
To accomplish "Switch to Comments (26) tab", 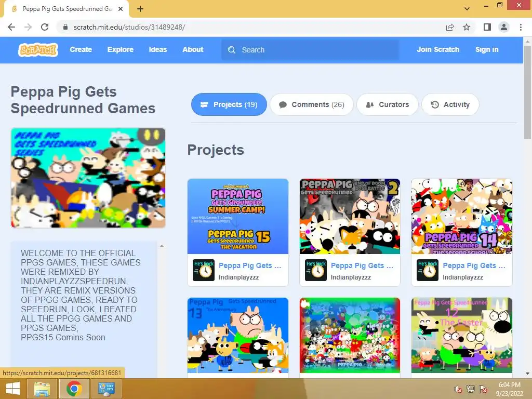I will point(312,104).
